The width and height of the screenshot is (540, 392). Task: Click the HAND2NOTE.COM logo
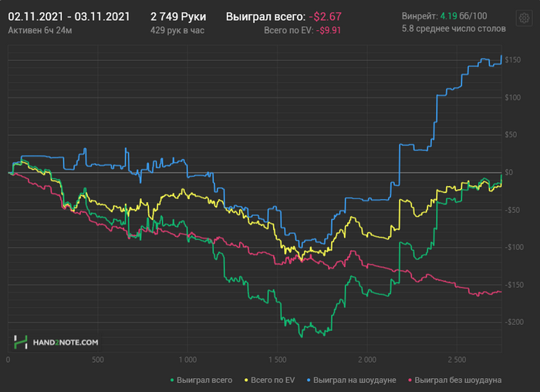pos(56,342)
